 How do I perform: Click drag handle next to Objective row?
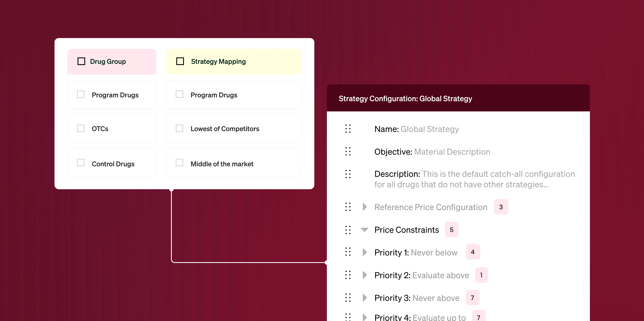[348, 152]
